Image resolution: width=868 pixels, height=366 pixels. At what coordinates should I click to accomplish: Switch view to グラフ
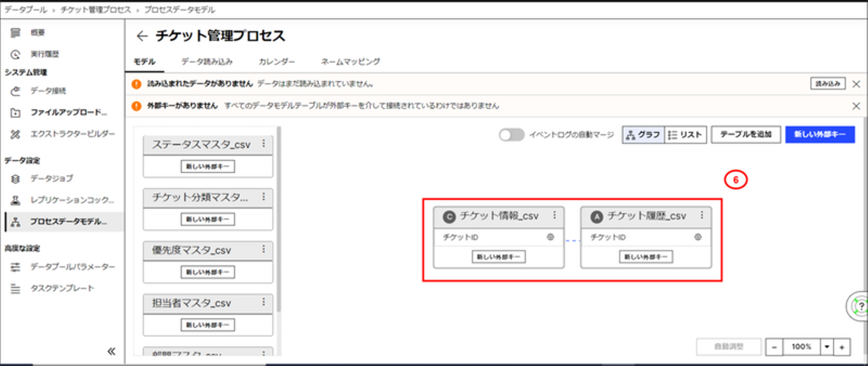point(643,135)
